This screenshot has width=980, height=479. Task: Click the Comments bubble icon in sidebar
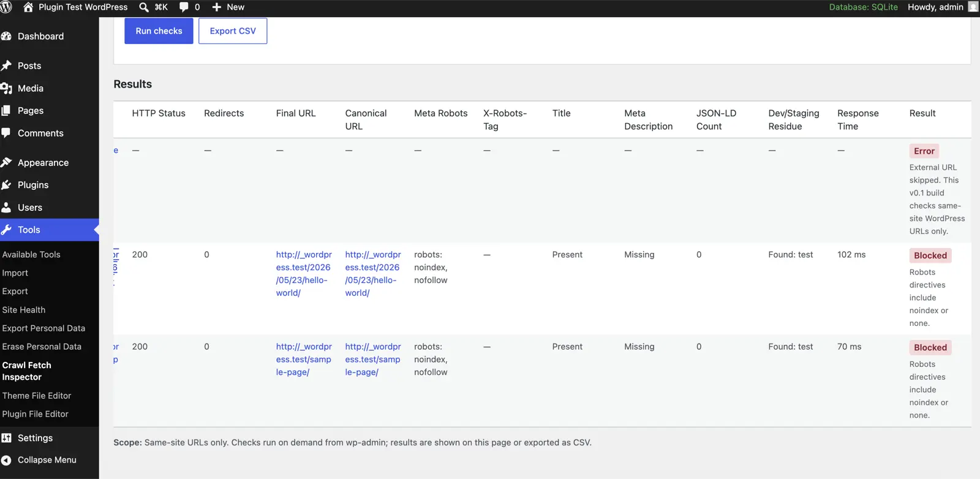(x=7, y=133)
